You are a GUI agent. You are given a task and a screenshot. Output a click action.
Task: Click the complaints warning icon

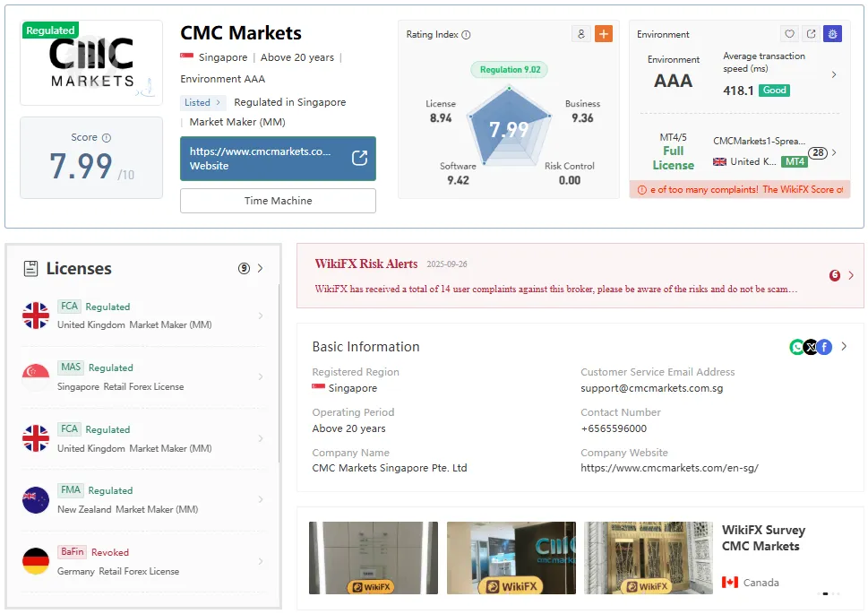(642, 190)
